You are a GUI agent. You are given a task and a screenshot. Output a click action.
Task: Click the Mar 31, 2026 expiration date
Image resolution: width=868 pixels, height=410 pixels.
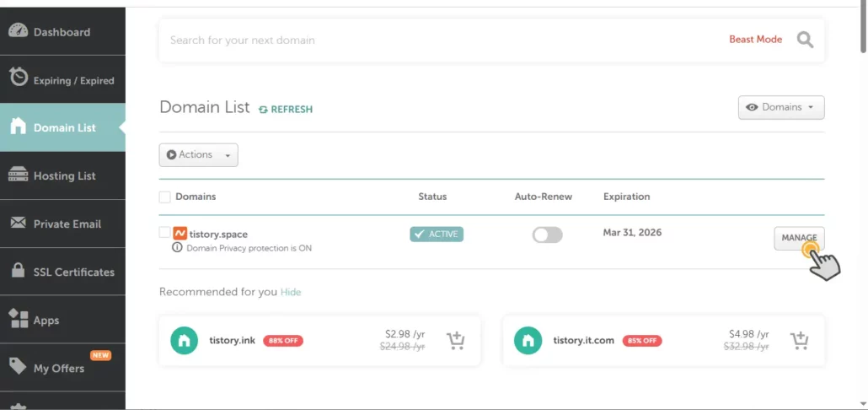click(x=632, y=233)
